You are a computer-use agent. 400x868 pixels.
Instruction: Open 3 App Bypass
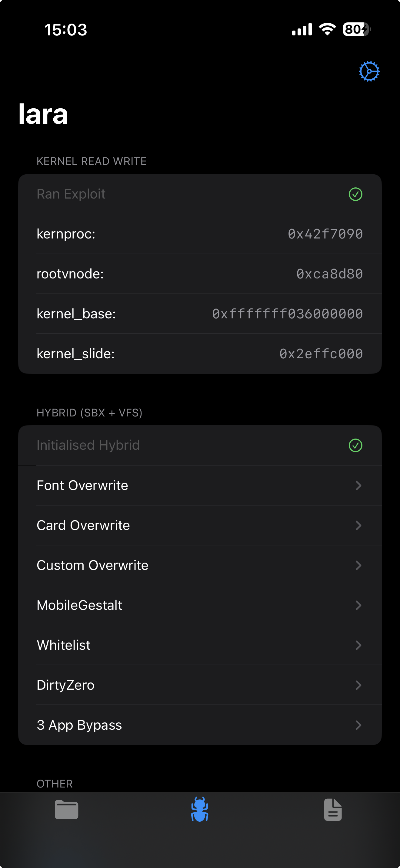(200, 725)
